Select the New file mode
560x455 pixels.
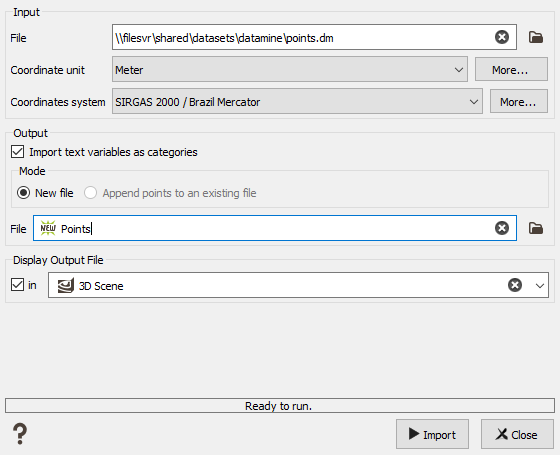pyautogui.click(x=24, y=193)
